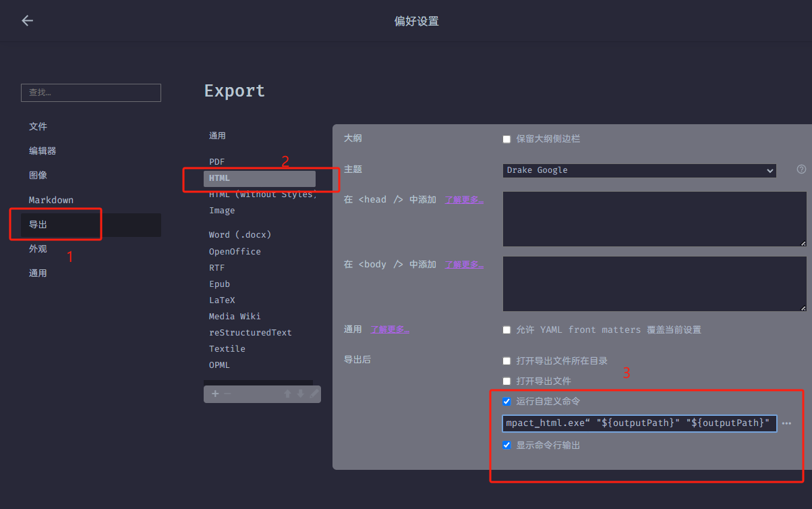The width and height of the screenshot is (812, 509).
Task: Rename export format using the pencil icon
Action: tap(314, 394)
